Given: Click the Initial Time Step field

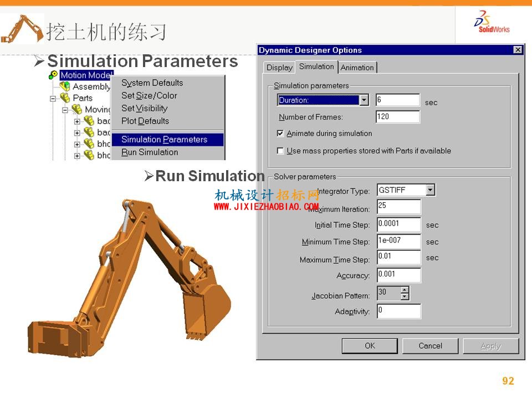Looking at the screenshot, I should 399,224.
